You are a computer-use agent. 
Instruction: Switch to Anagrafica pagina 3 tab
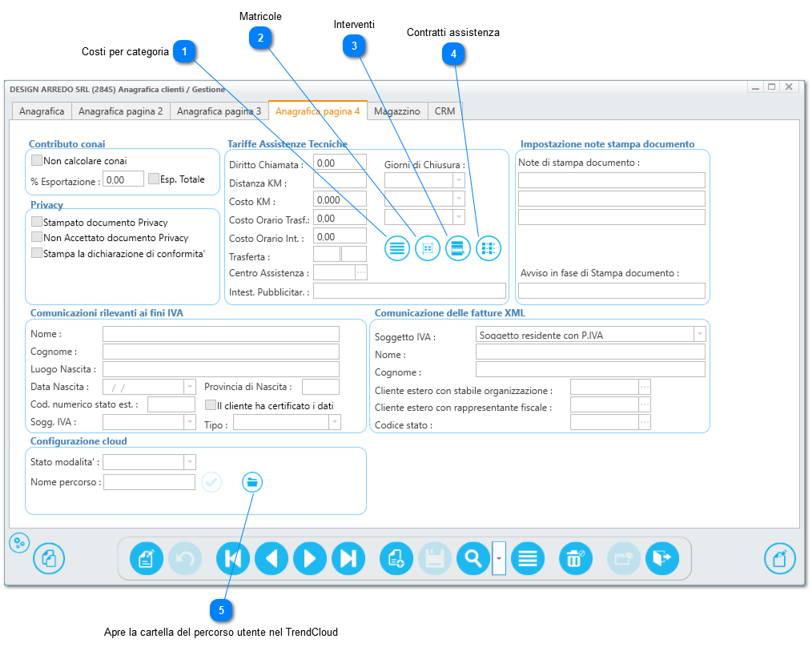(219, 111)
